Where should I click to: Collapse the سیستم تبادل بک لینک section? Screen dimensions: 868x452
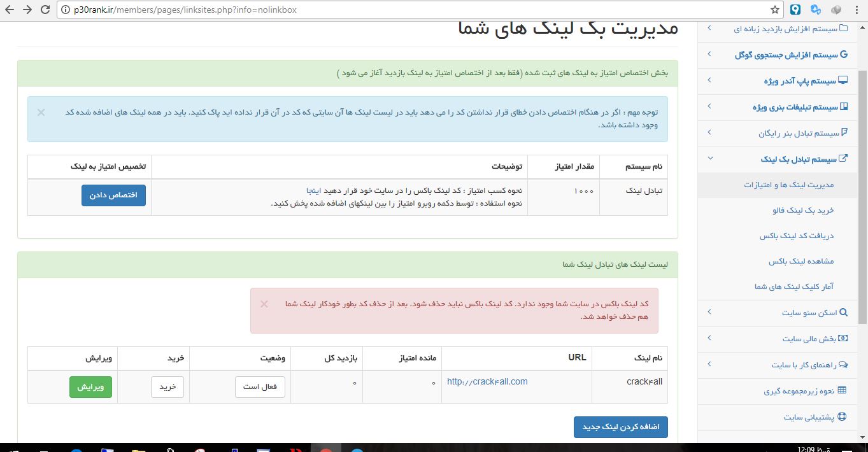coord(709,159)
